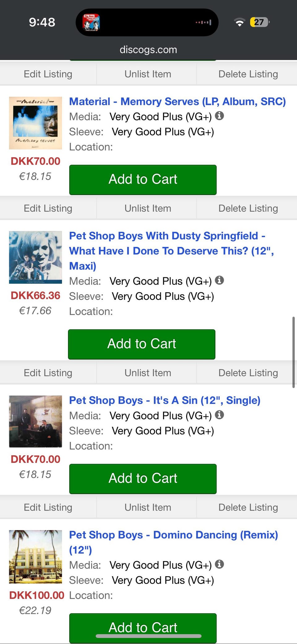This screenshot has height=644, width=297.
Task: Click info icon beside What Have I Done media condition
Action: [219, 280]
